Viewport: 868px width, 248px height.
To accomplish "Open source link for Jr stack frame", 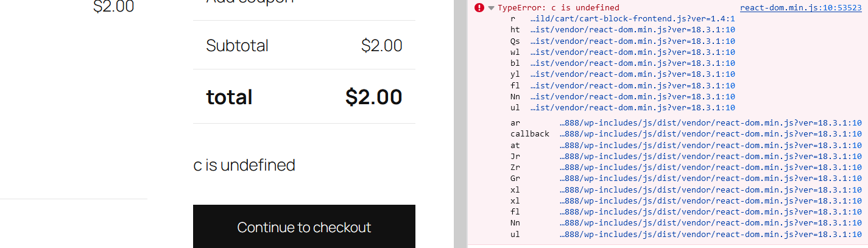I will pos(710,157).
